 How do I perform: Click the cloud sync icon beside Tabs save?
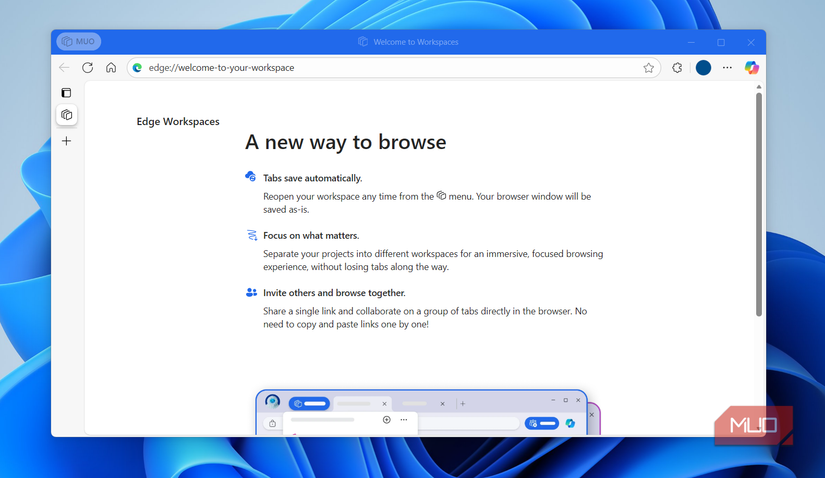coord(250,176)
